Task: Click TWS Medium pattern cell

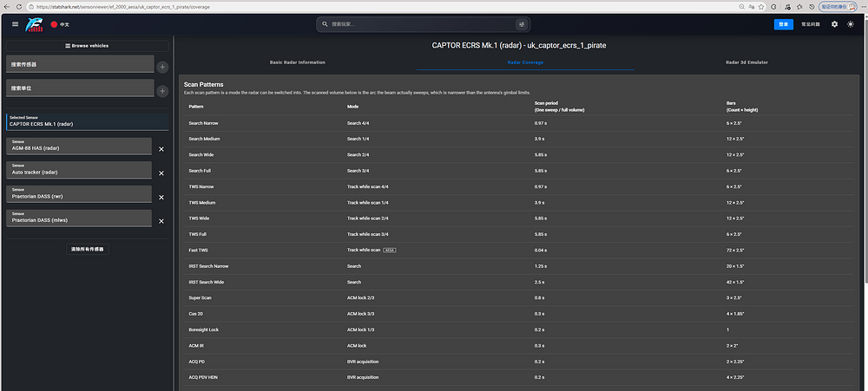Action: coord(202,203)
